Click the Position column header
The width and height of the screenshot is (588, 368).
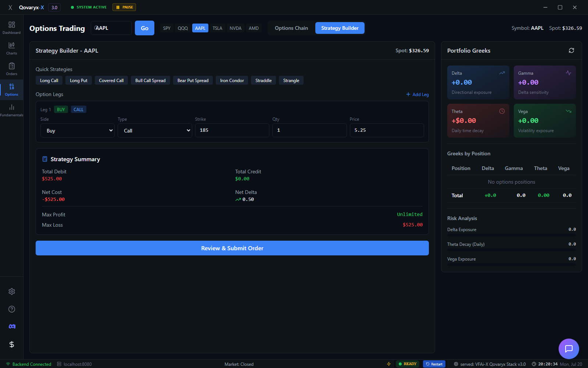(461, 168)
